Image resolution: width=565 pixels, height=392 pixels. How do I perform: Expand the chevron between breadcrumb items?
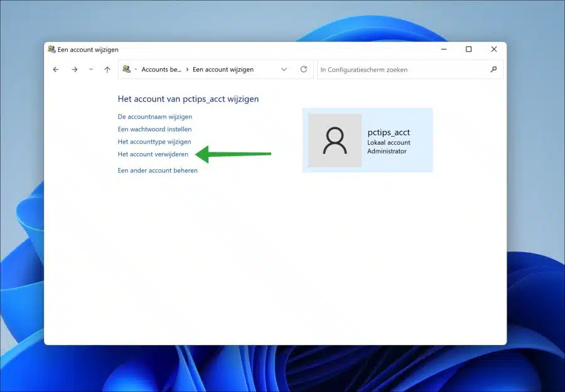click(187, 70)
